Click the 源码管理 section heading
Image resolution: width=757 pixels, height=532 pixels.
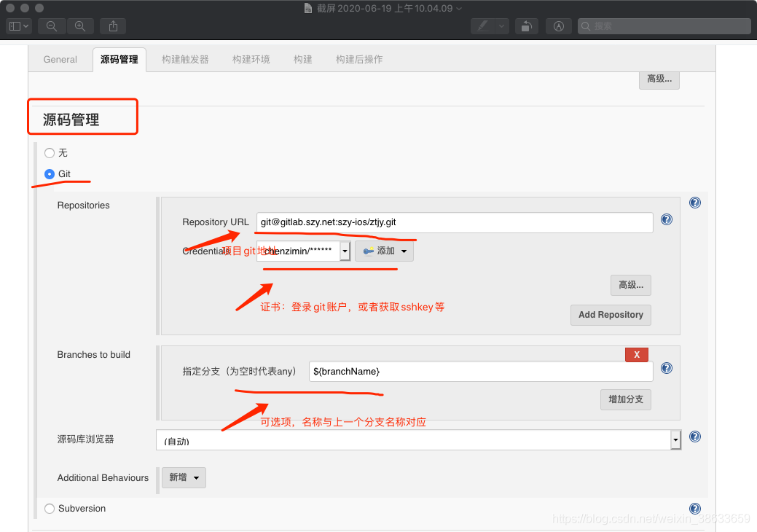click(71, 120)
